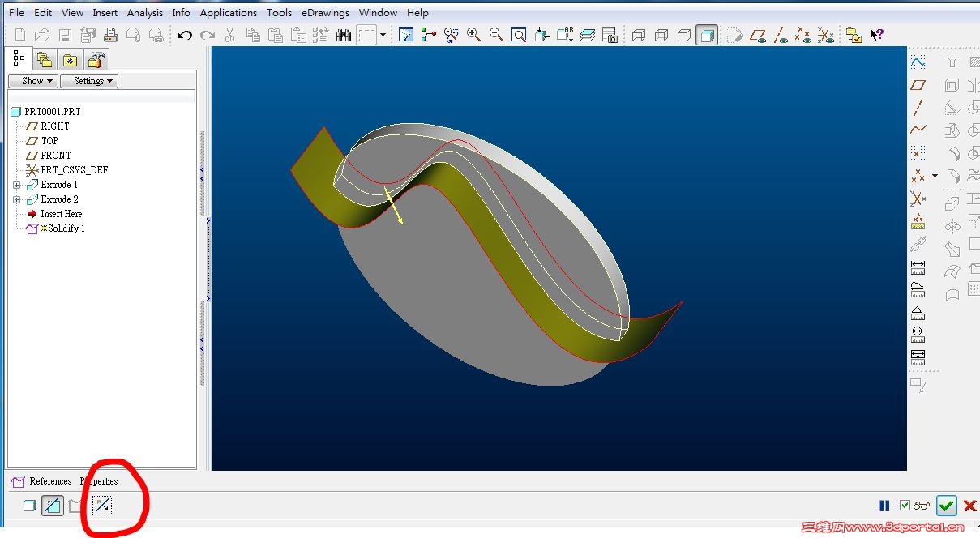The image size is (980, 538).
Task: Open the eDrawings menu
Action: pos(325,13)
